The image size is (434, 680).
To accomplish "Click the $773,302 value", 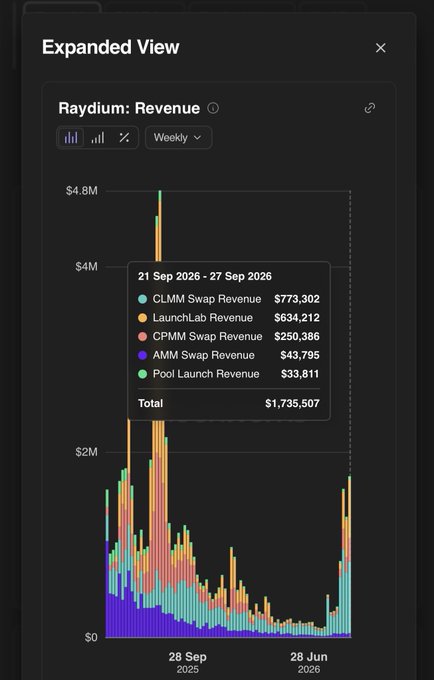I will 297,299.
